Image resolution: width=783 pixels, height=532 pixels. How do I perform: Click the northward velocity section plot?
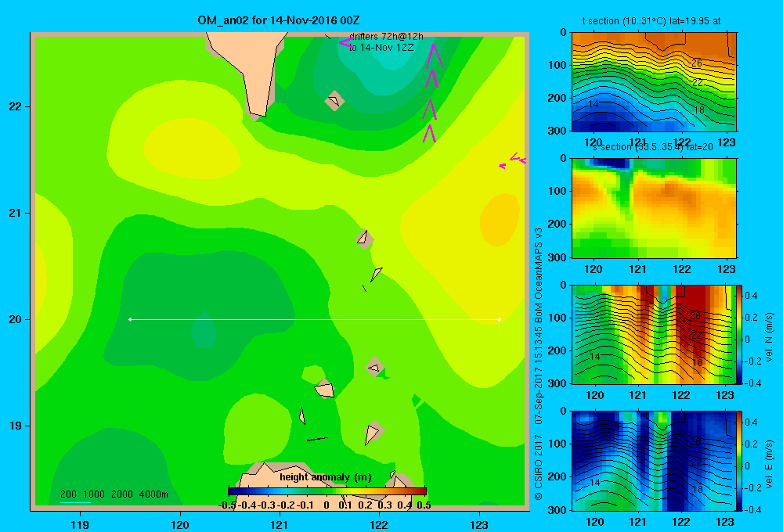654,334
